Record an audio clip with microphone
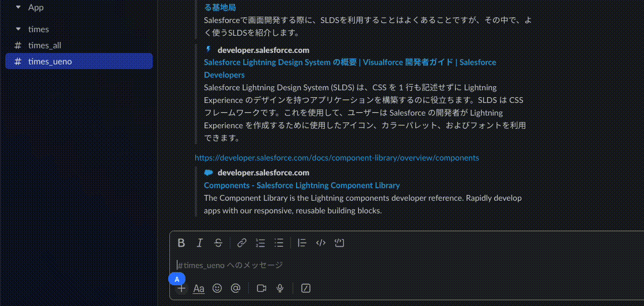 (x=280, y=288)
